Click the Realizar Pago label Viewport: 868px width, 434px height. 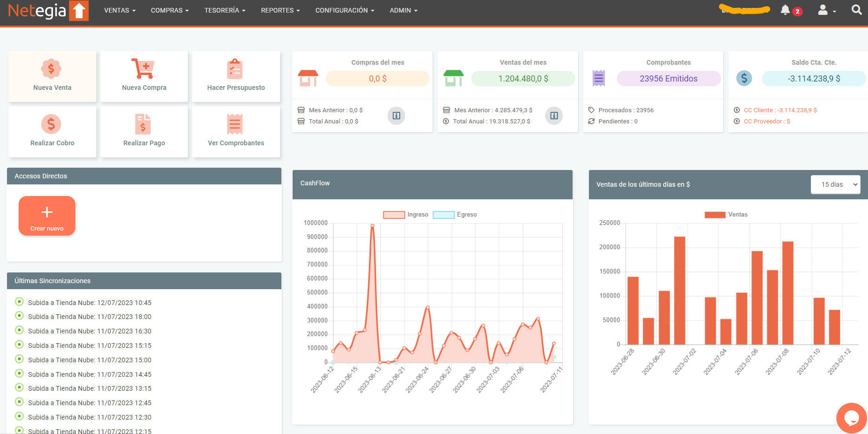coord(144,143)
